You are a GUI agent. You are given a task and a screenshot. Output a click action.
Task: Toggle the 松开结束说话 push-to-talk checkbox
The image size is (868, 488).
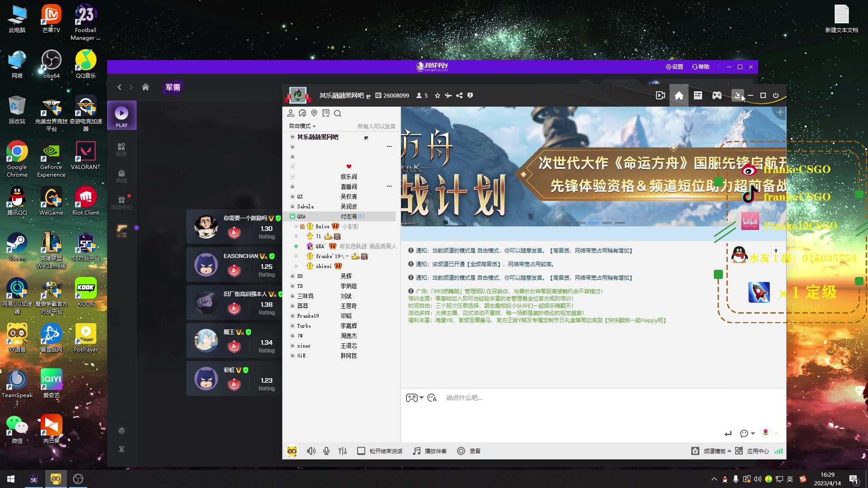[361, 451]
